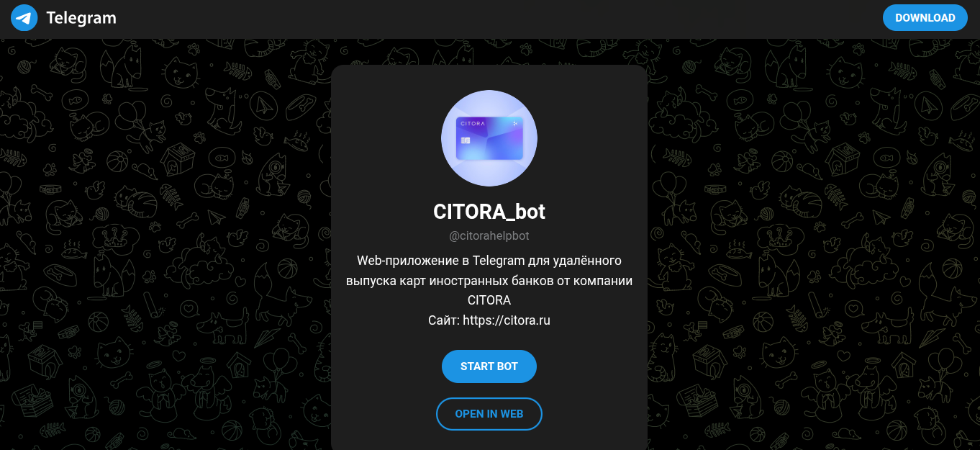
Task: Click the standalone CITORA company name line
Action: [x=489, y=300]
